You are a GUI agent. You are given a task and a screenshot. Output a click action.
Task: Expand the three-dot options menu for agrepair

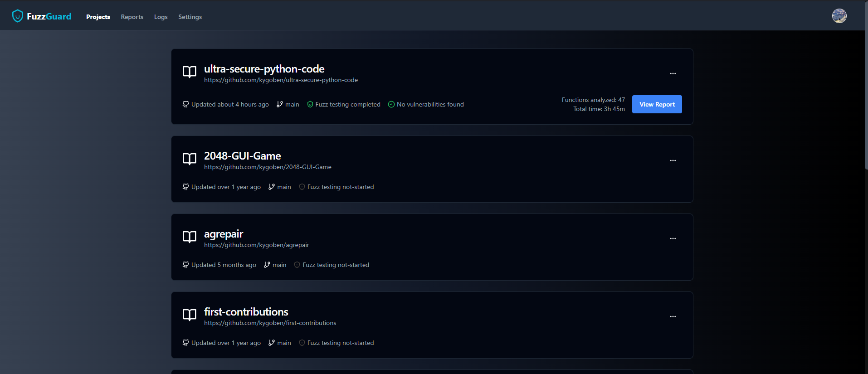point(673,238)
